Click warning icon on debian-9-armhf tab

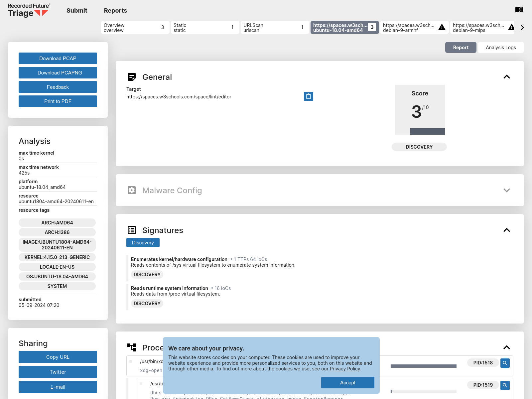pos(442,27)
